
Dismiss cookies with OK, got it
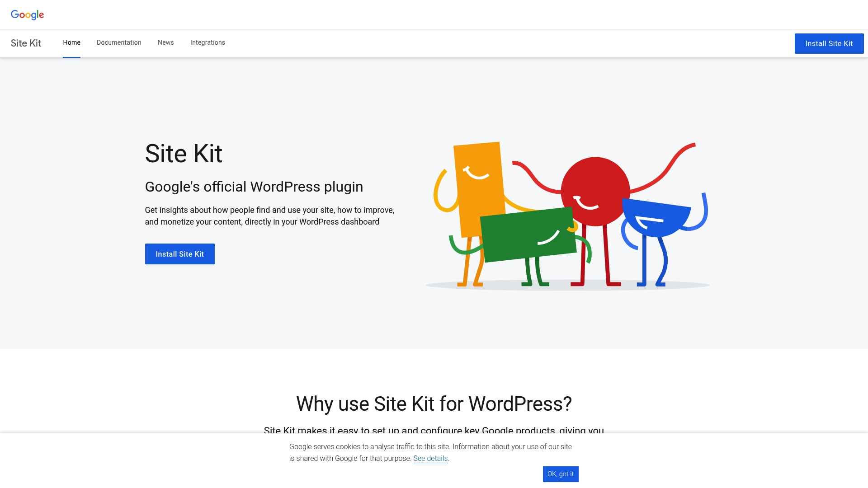(x=561, y=474)
